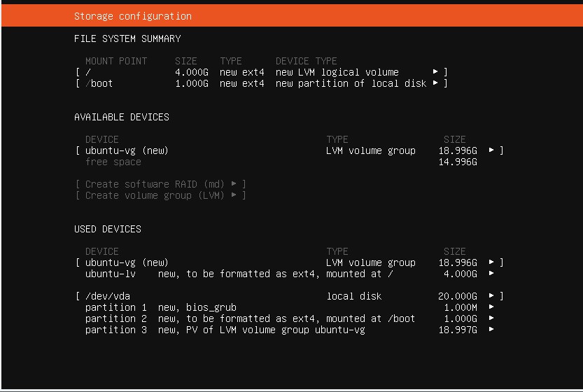Click arrow beside partition 3 18.997G
The height and width of the screenshot is (392, 583).
click(x=491, y=330)
